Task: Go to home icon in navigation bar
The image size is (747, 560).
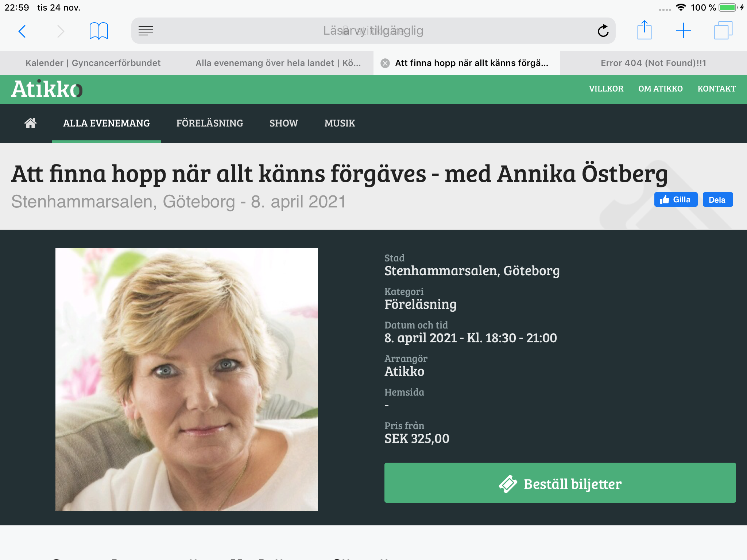Action: coord(31,123)
